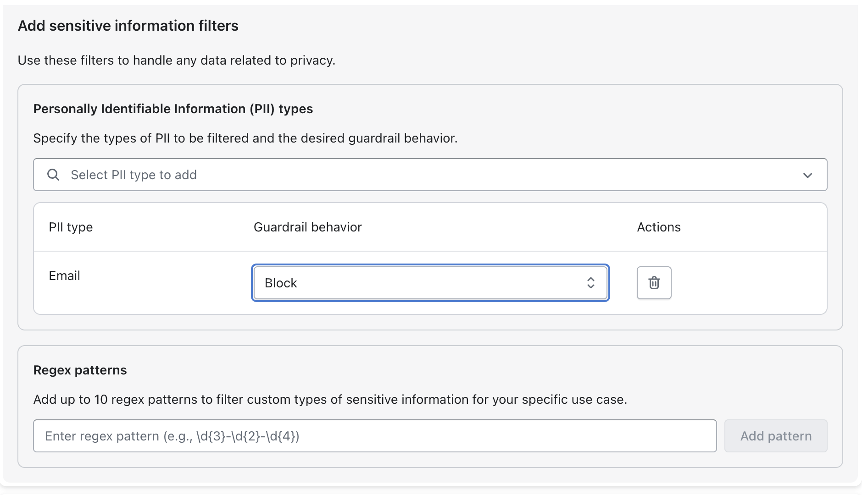Click the 'Specify the types of PII' description
Viewport: 868px width, 495px height.
coord(245,138)
